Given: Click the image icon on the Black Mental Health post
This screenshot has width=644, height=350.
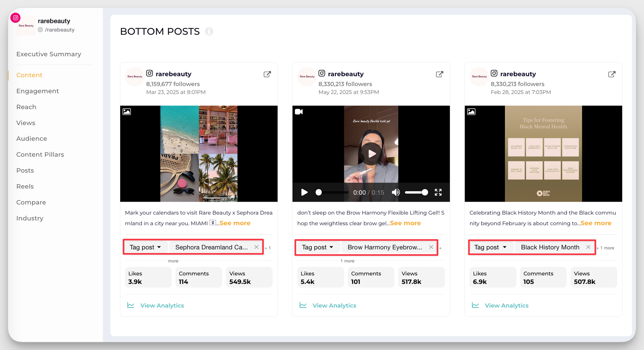Looking at the screenshot, I should point(471,112).
